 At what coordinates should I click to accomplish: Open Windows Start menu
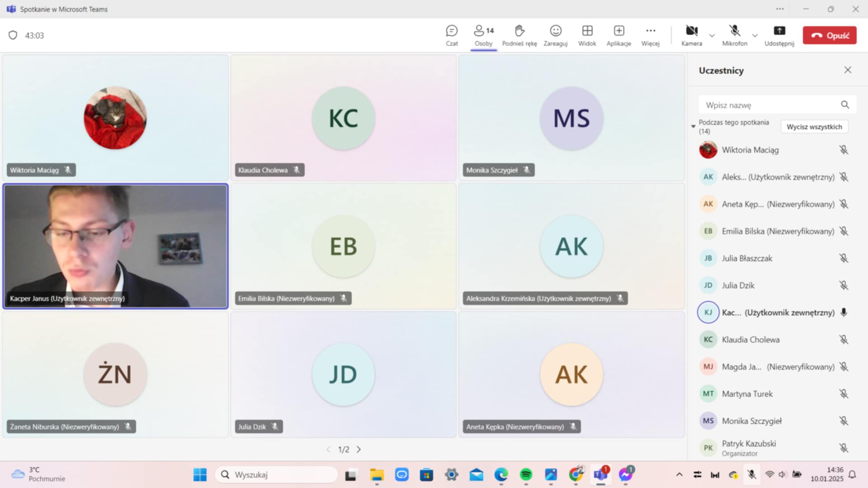pos(200,475)
